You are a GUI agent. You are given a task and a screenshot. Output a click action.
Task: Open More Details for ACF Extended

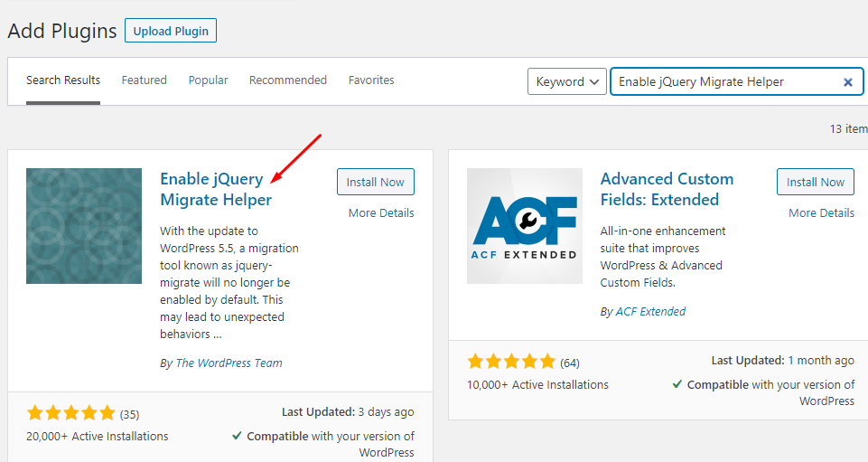tap(822, 212)
